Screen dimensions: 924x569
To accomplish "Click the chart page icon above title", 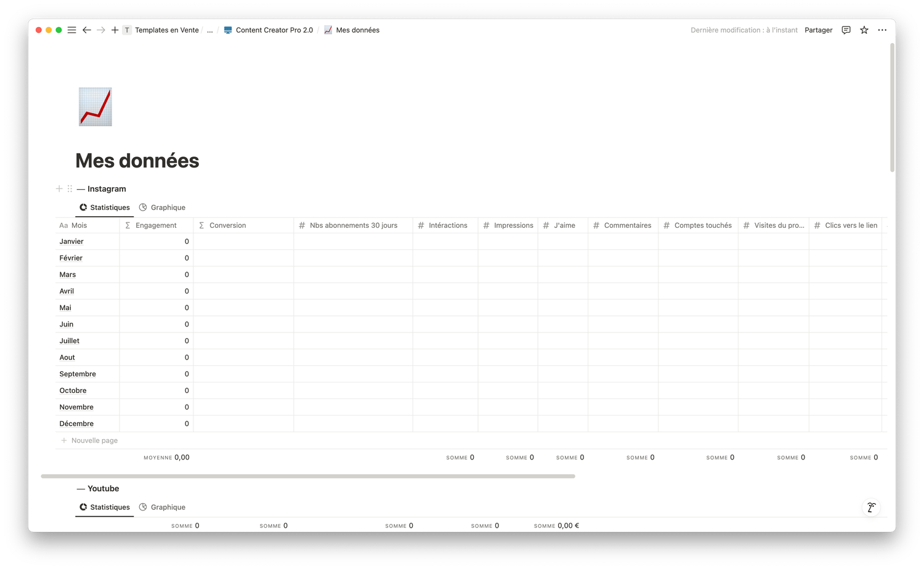I will click(x=95, y=107).
